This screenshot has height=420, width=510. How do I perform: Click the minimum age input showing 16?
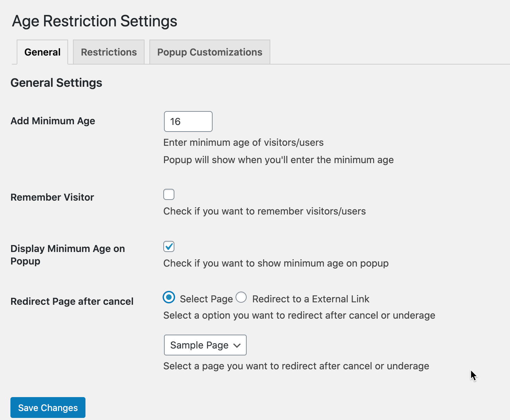(x=188, y=121)
